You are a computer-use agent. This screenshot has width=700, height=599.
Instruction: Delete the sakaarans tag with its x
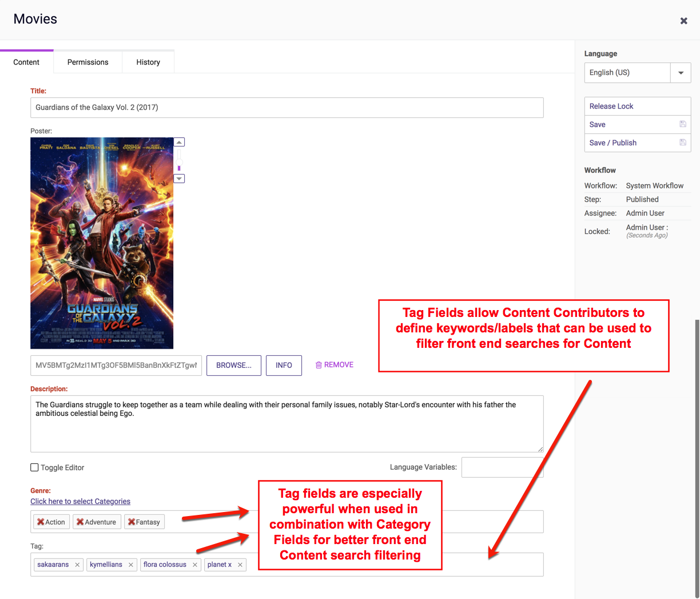pyautogui.click(x=77, y=565)
